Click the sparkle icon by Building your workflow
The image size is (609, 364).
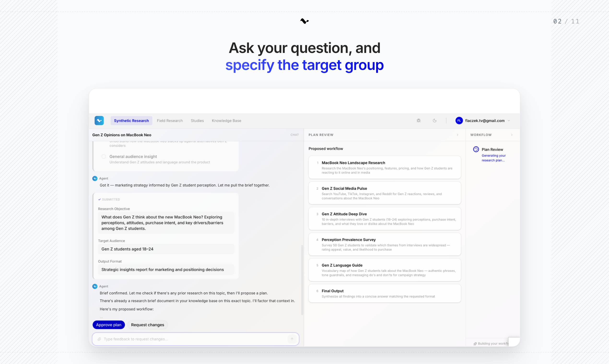coord(475,344)
